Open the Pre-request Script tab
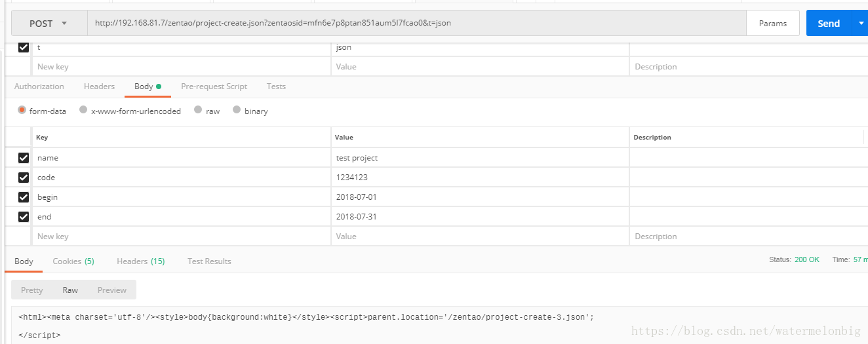 tap(214, 86)
